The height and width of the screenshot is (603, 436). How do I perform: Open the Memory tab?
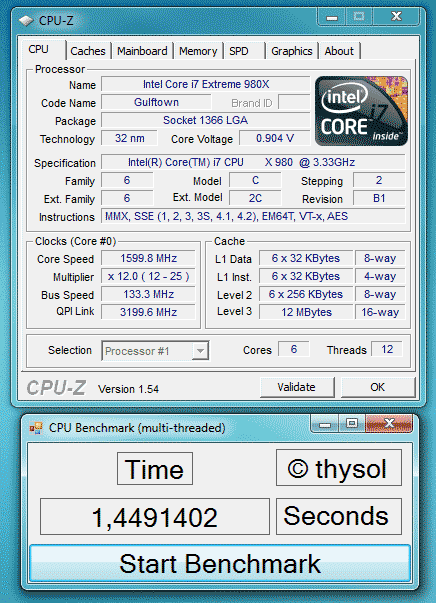click(198, 51)
